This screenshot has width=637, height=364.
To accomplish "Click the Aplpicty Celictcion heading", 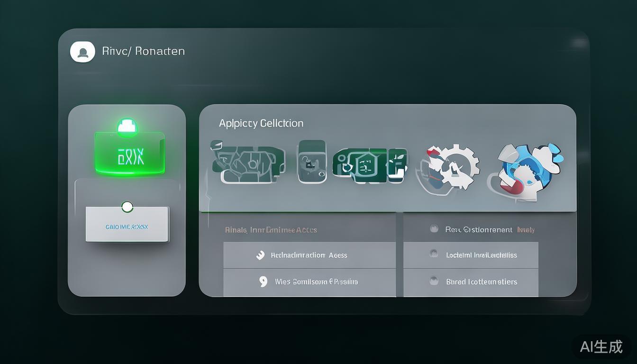I will 261,123.
